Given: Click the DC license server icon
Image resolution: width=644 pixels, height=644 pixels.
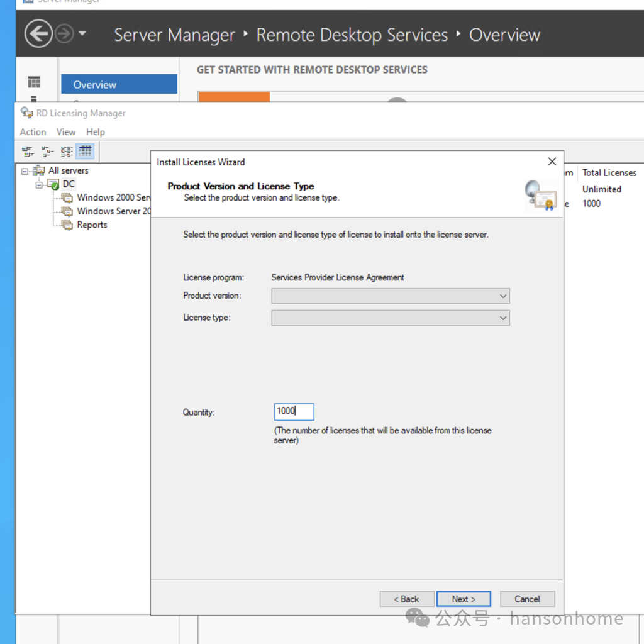Looking at the screenshot, I should pyautogui.click(x=53, y=184).
